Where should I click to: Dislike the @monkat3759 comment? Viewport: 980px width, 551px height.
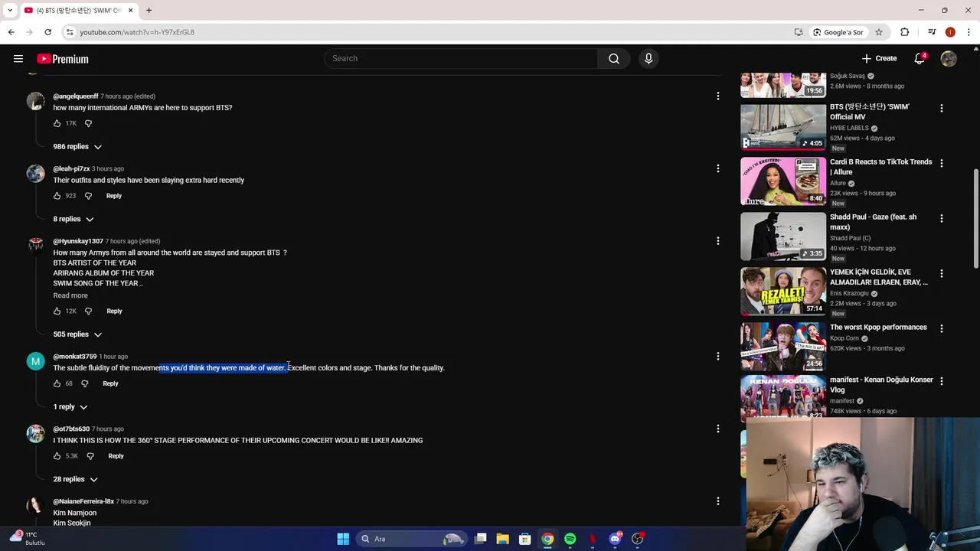point(85,383)
